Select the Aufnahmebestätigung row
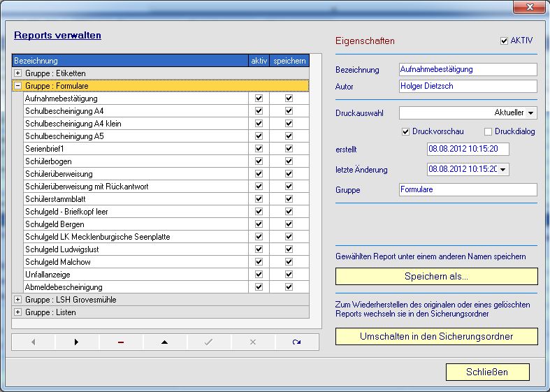This screenshot has height=392, width=550. pyautogui.click(x=136, y=99)
